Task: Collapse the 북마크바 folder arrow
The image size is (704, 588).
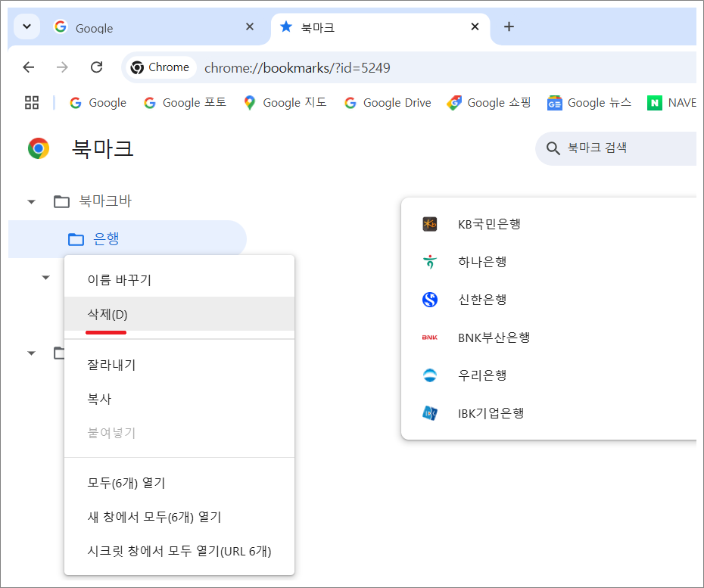Action: tap(32, 201)
